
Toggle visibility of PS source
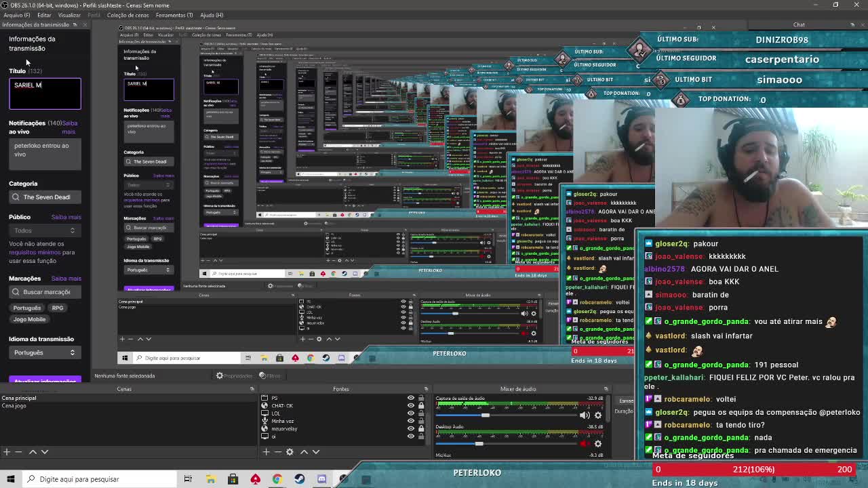[410, 398]
